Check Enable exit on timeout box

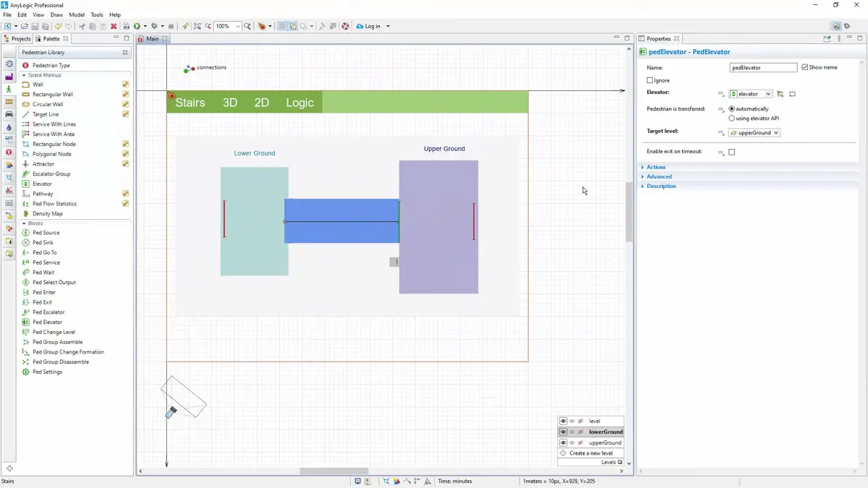pos(731,152)
